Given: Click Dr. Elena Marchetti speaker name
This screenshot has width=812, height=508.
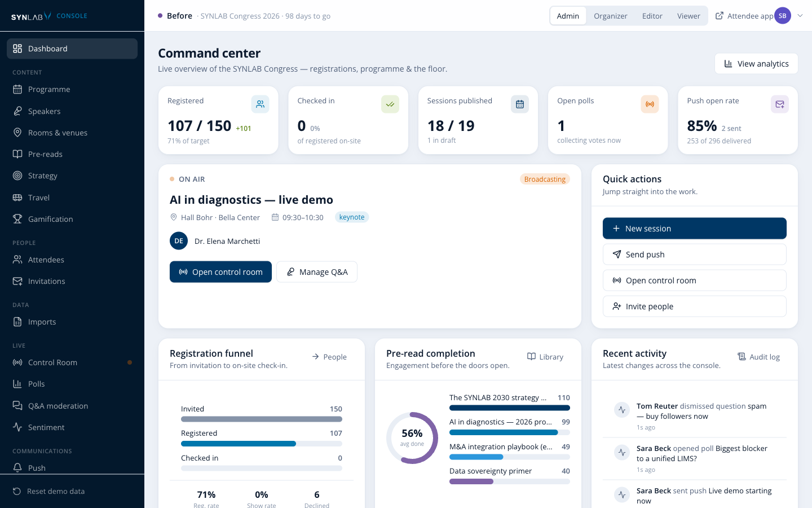Looking at the screenshot, I should tap(227, 241).
